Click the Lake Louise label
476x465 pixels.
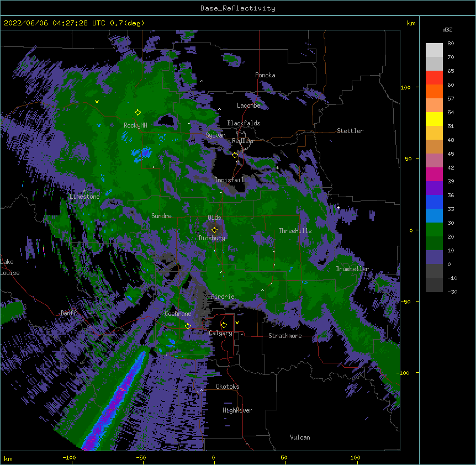click(10, 267)
